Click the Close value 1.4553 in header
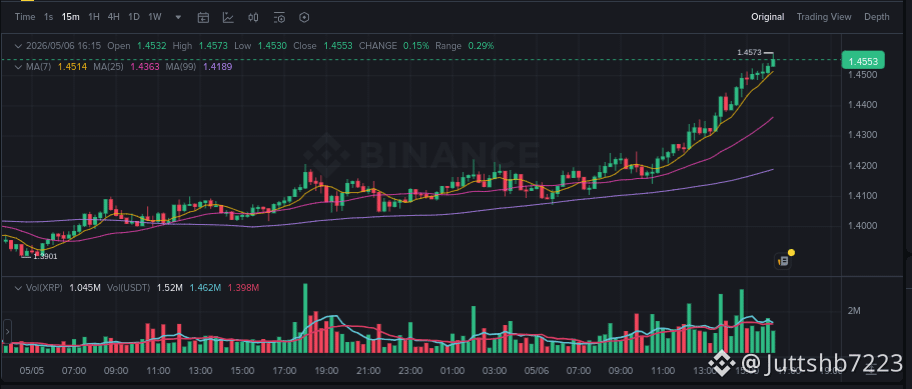The height and width of the screenshot is (389, 912). pyautogui.click(x=338, y=45)
